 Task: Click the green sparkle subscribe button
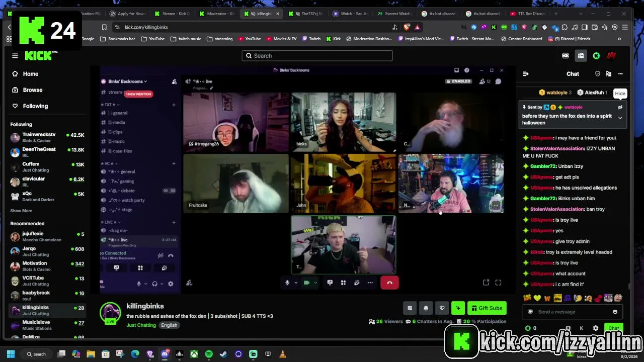point(458,308)
